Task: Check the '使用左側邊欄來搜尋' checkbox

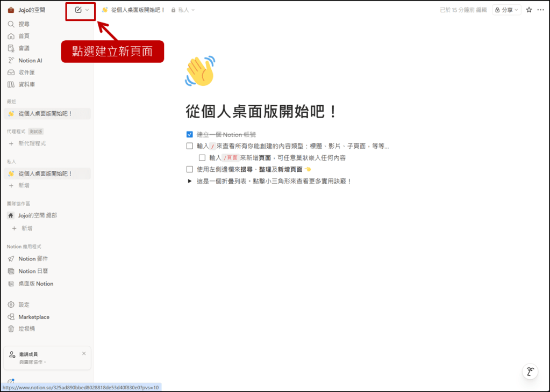Action: (189, 169)
